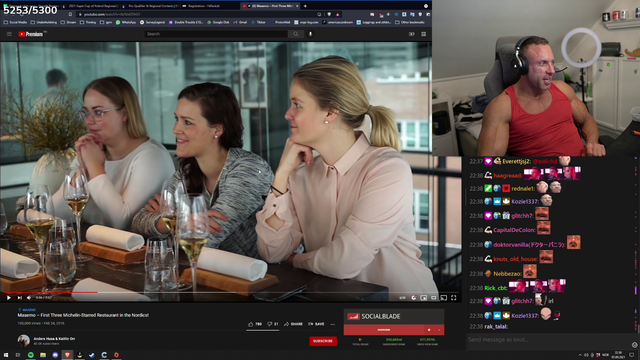
Task: Skip to next video
Action: pos(19,298)
